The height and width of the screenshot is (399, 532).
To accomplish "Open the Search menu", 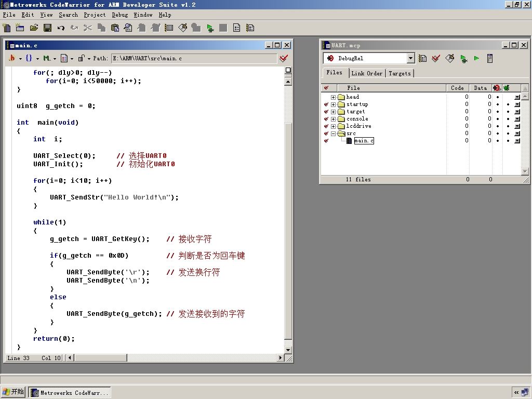I will 68,15.
